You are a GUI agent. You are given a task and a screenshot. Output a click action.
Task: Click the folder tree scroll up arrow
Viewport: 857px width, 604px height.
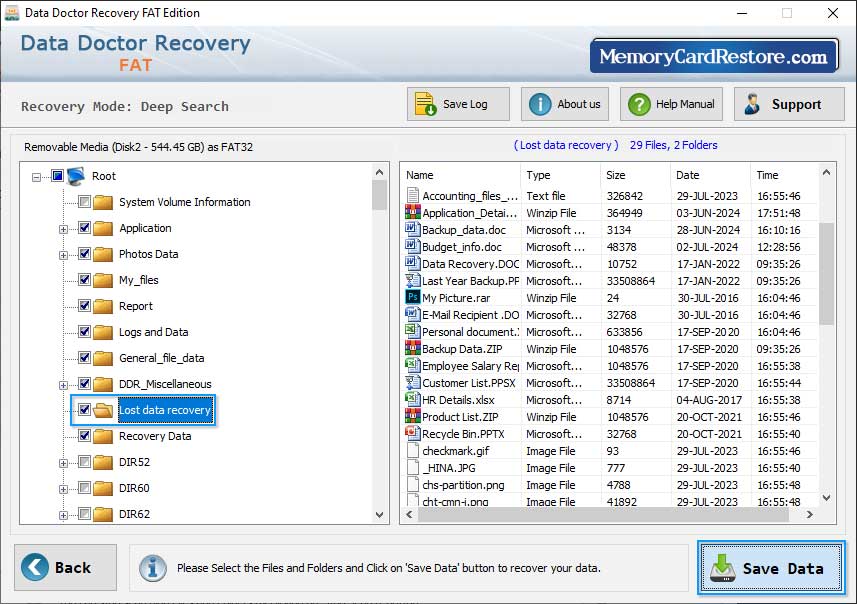(x=380, y=172)
